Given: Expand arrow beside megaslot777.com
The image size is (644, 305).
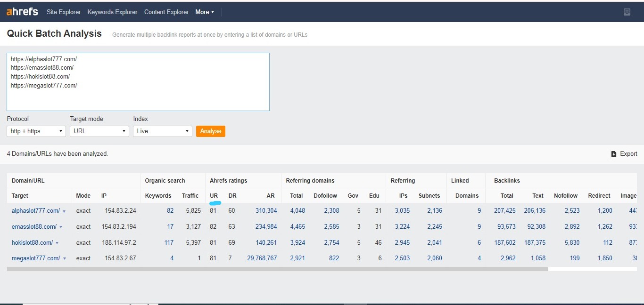Looking at the screenshot, I should [65, 259].
